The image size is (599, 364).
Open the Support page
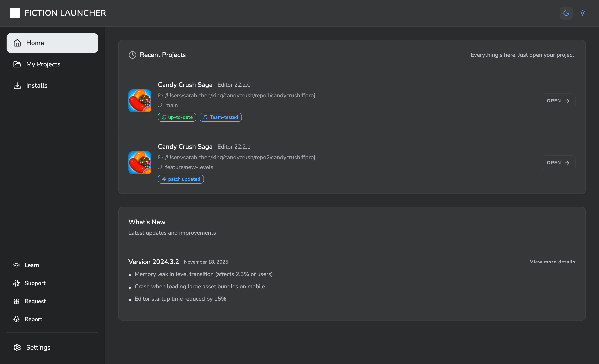52,283
